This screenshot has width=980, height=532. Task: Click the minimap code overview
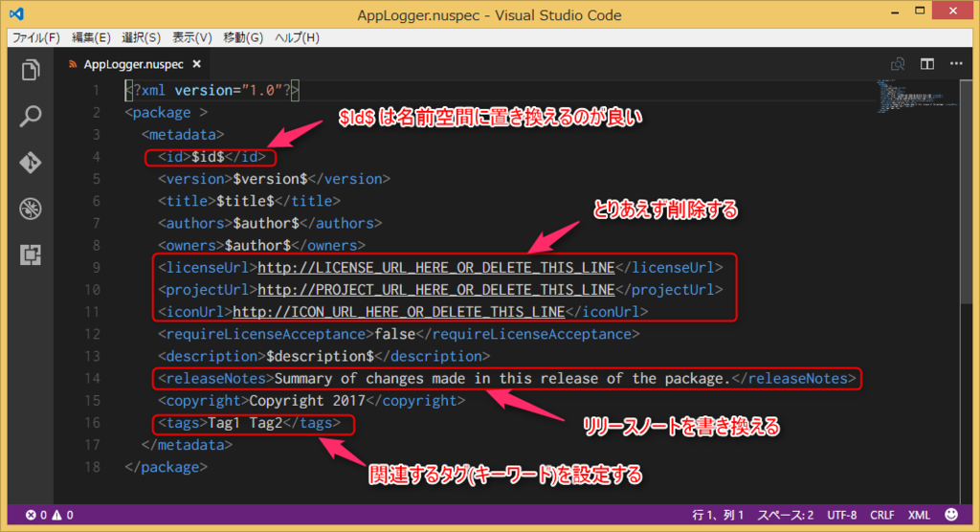[x=916, y=97]
